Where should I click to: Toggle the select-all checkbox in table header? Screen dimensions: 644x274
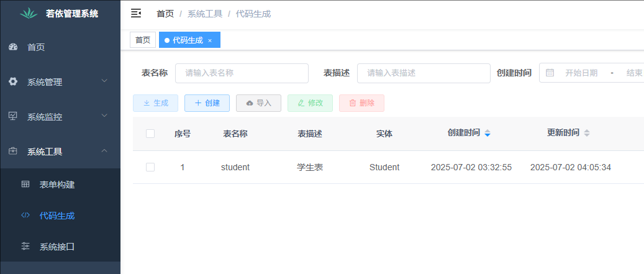coord(150,134)
